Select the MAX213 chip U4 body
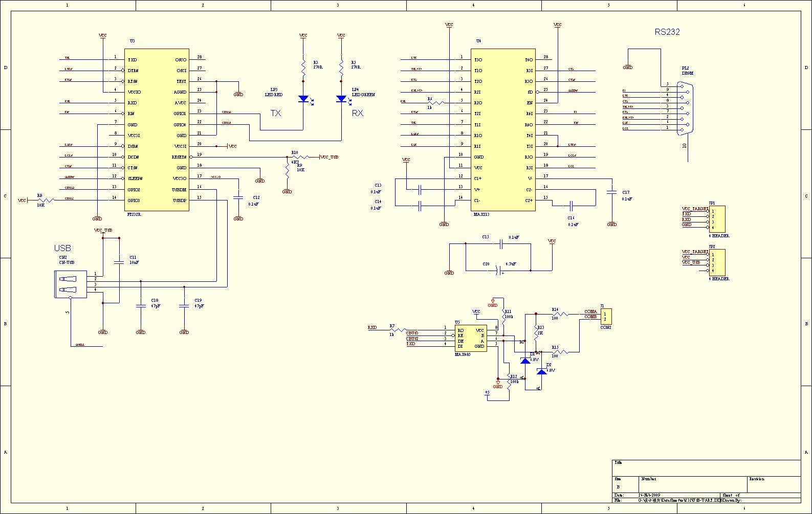Screen dimensions: 812x514 point(503,130)
